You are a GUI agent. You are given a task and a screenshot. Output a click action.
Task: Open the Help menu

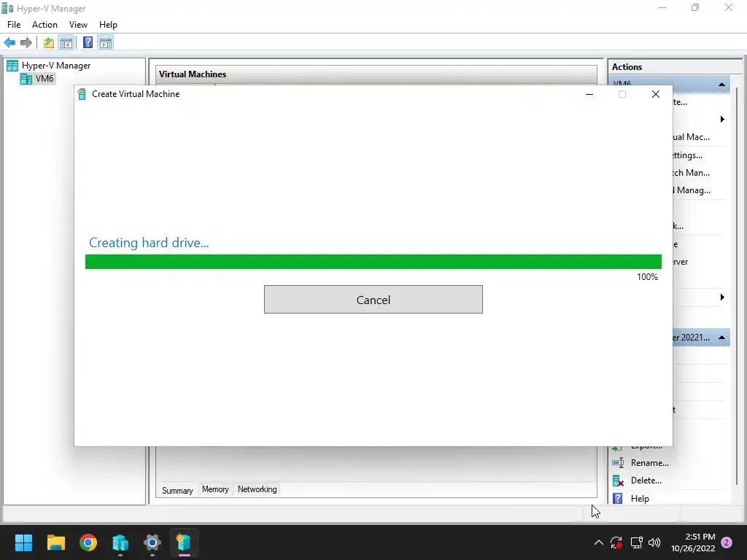[108, 25]
